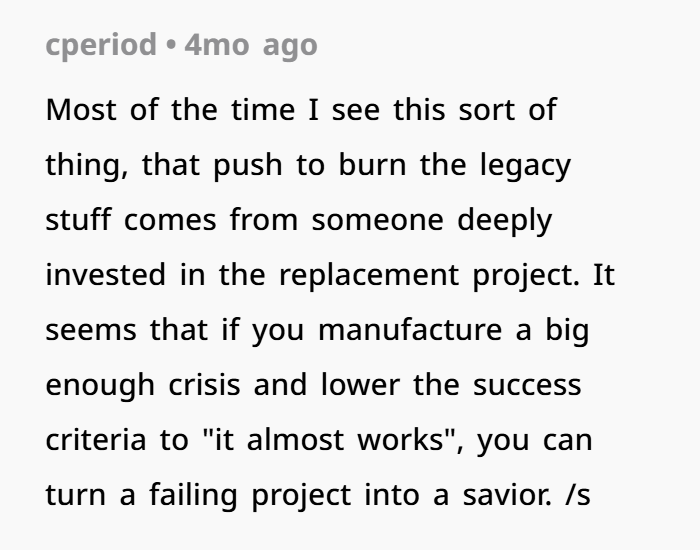Click the word failing in comment
This screenshot has height=550, width=700.
[x=193, y=495]
